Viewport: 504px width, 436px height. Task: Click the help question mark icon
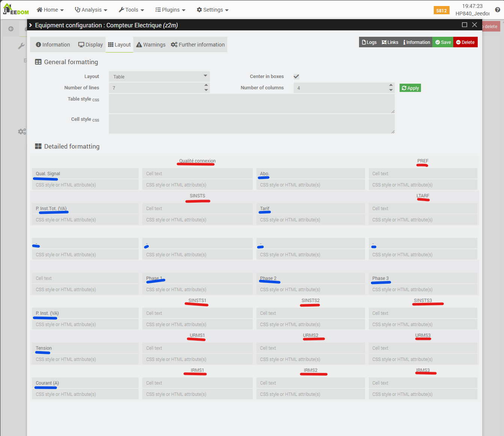pos(498,10)
